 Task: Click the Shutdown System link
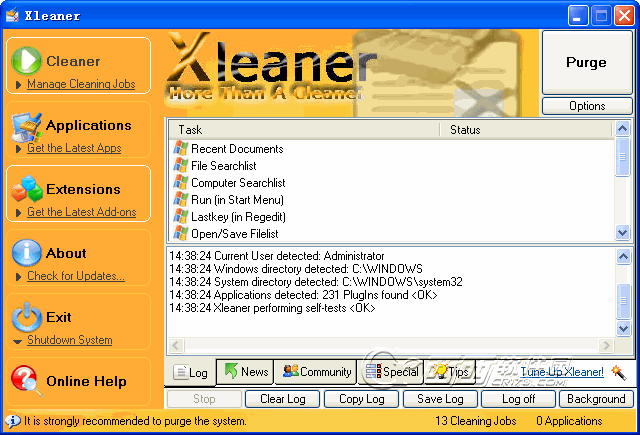[x=70, y=340]
